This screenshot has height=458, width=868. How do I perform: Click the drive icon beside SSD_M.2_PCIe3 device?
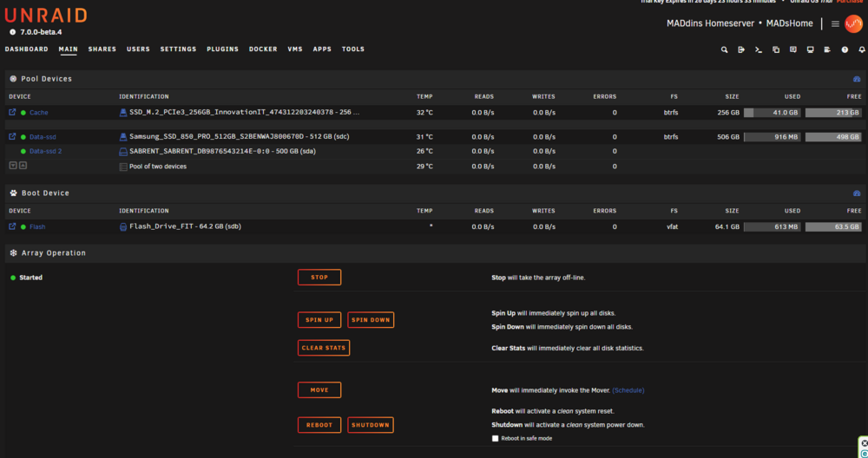123,112
